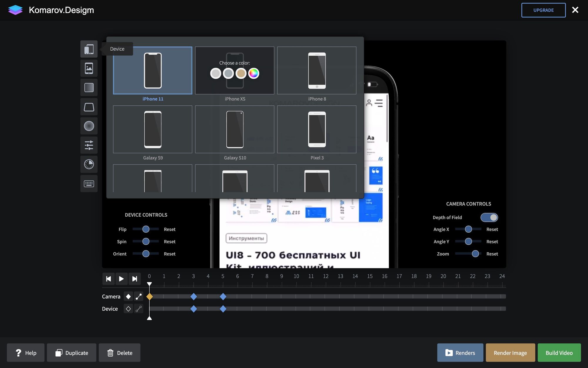Select the Device keyframe at second 5
This screenshot has width=588, height=368.
223,309
